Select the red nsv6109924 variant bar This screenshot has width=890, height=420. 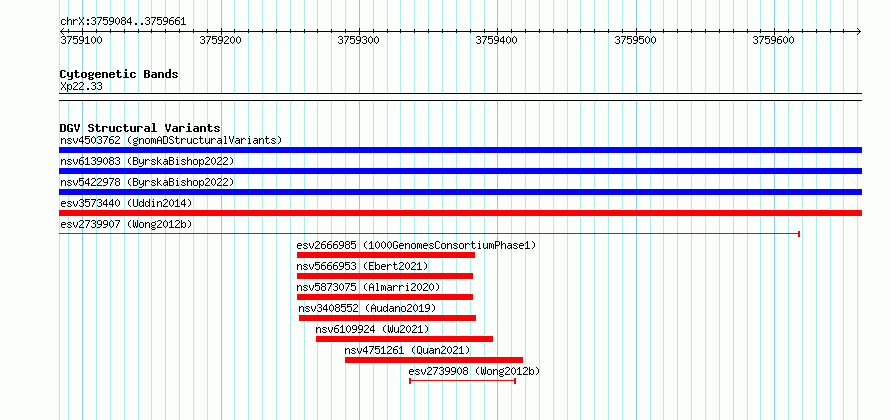click(404, 339)
